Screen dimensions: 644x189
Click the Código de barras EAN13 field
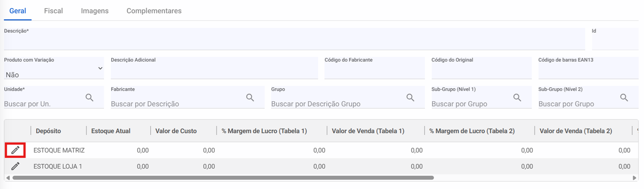pos(588,72)
